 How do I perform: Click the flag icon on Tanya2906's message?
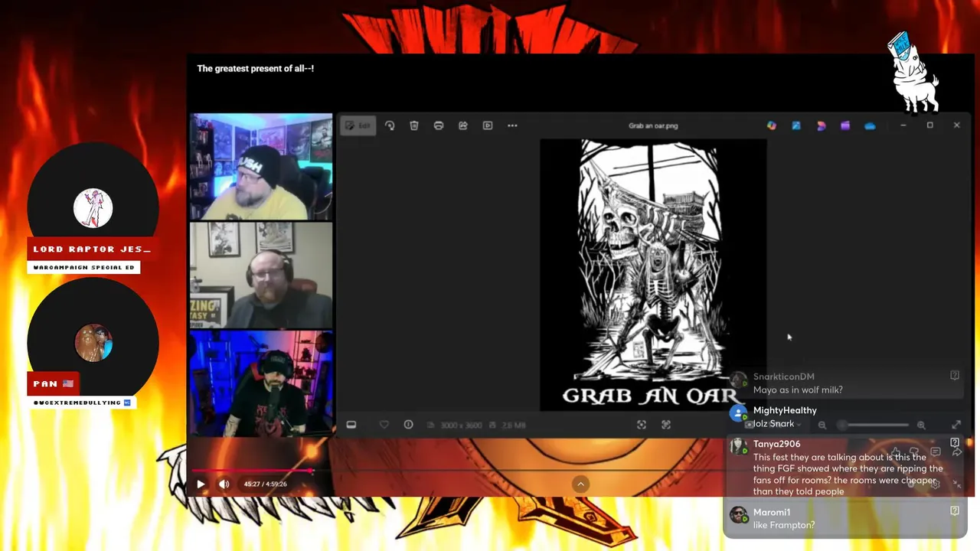955,442
